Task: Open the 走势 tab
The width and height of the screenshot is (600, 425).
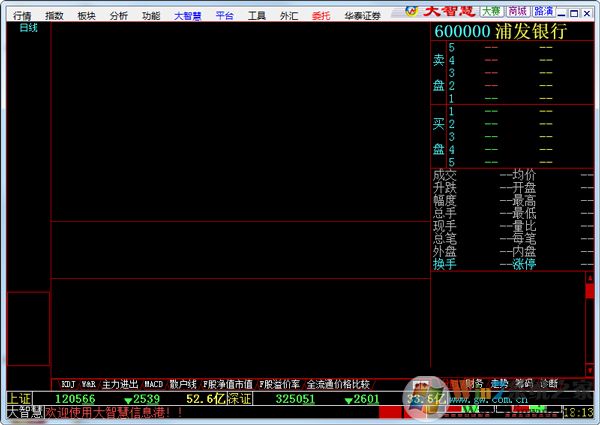Action: (499, 383)
